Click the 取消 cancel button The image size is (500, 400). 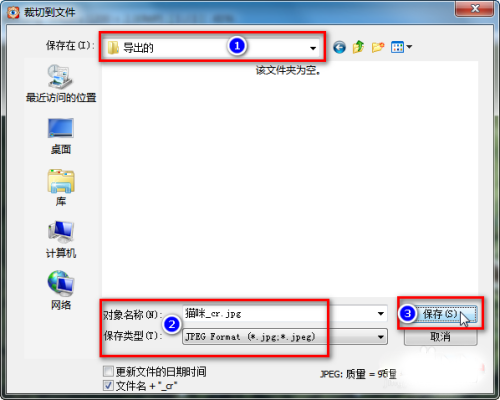click(x=440, y=337)
